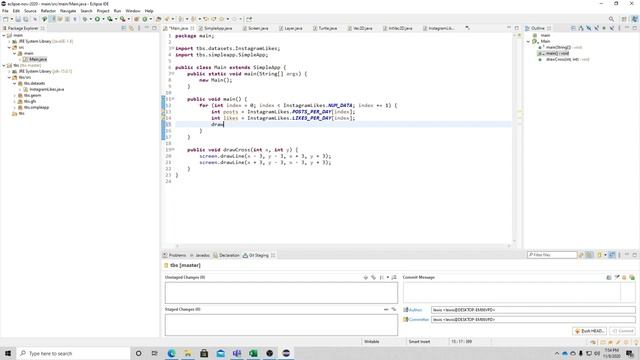Expand JRE System Library under main project
The height and width of the screenshot is (360, 640).
(x=9, y=41)
